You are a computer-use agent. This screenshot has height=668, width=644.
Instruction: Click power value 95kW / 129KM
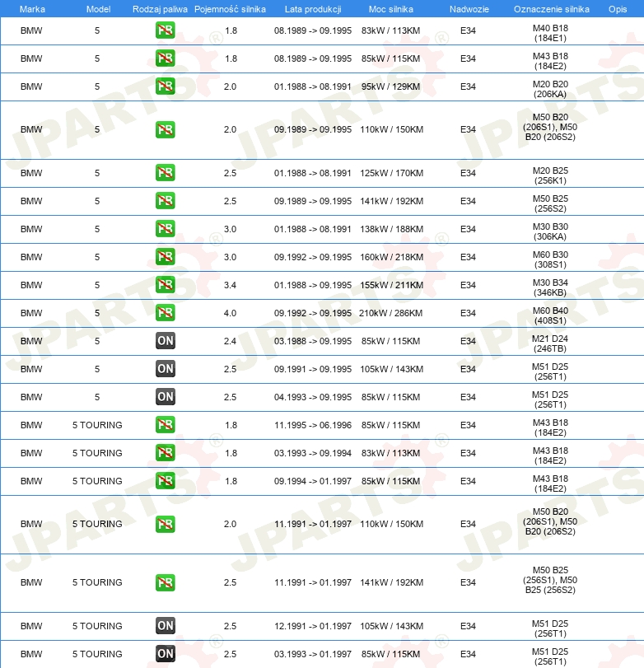[x=390, y=86]
